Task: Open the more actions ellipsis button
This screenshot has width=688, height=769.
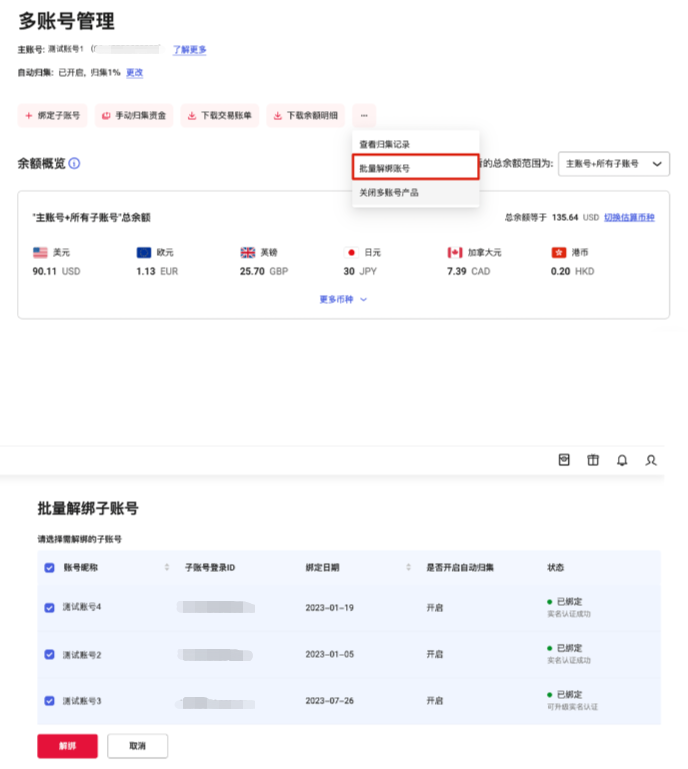Action: coord(364,116)
